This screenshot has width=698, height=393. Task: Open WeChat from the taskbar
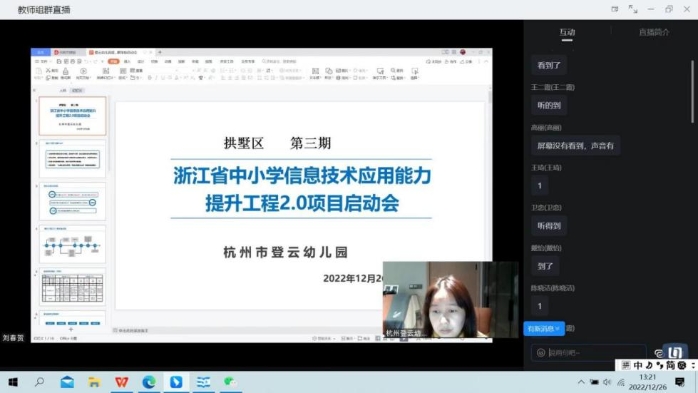[x=230, y=382]
